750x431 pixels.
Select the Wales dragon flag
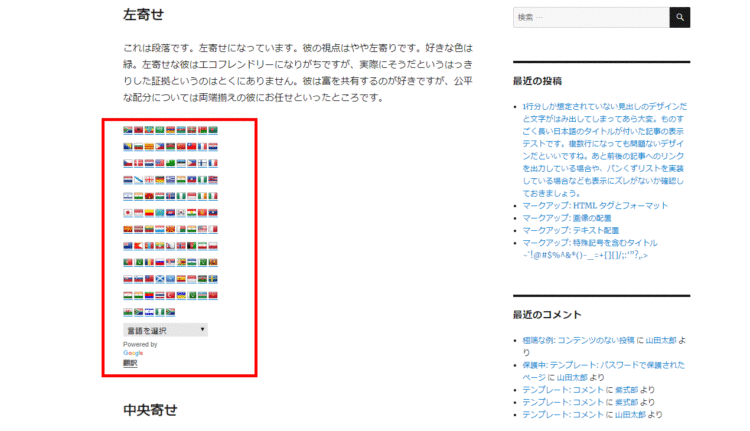click(x=128, y=312)
